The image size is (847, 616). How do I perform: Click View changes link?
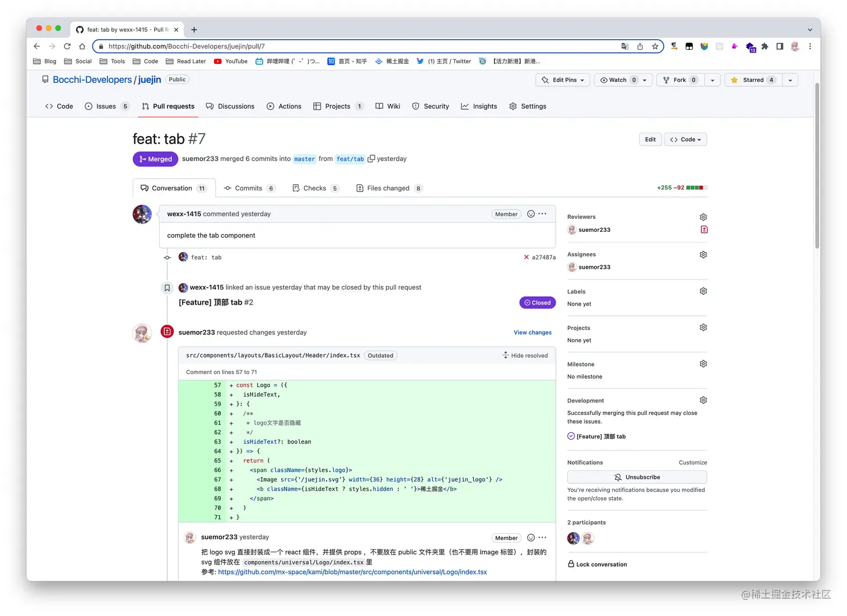(533, 333)
